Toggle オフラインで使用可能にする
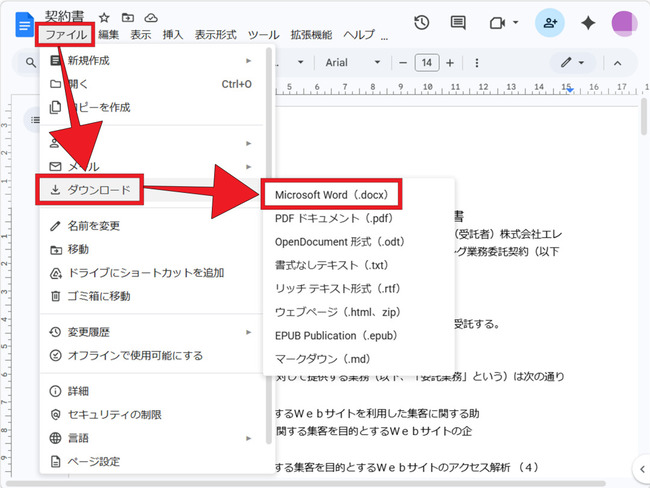Viewport: 650px width, 488px height. click(x=152, y=355)
